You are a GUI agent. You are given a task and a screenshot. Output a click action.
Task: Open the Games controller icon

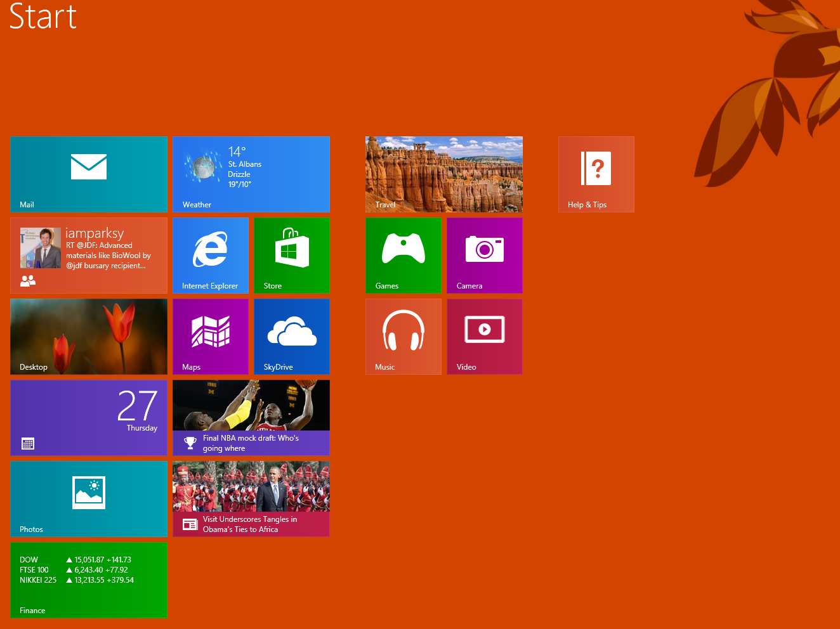404,249
